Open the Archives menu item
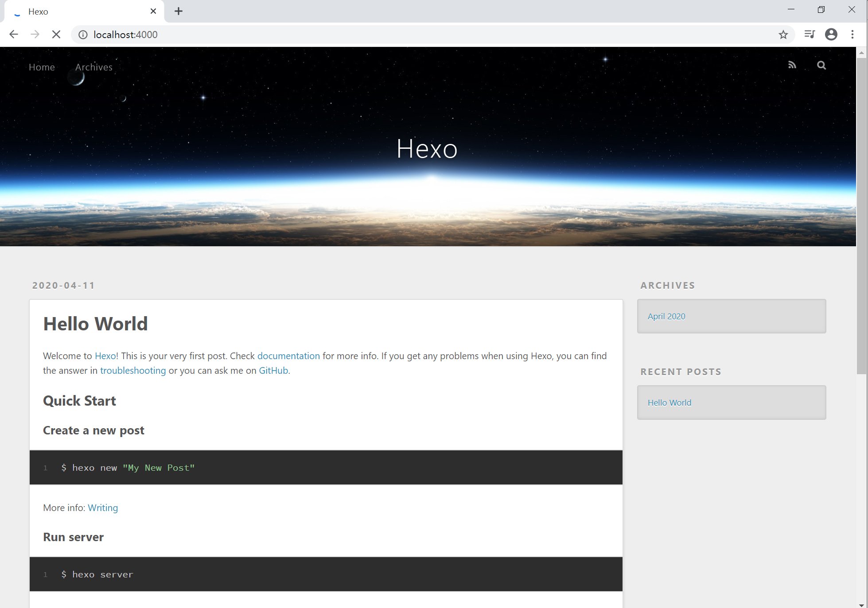The height and width of the screenshot is (608, 868). click(x=93, y=67)
